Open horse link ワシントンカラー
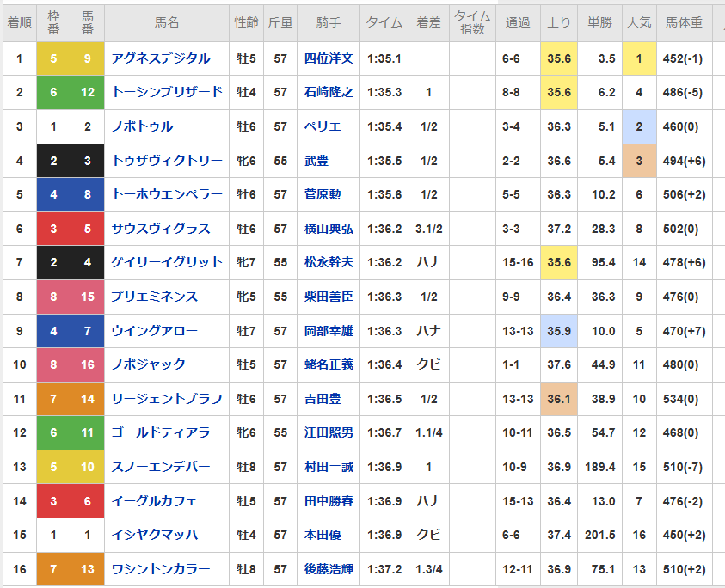Screen dimensions: 725x588 (x=161, y=569)
